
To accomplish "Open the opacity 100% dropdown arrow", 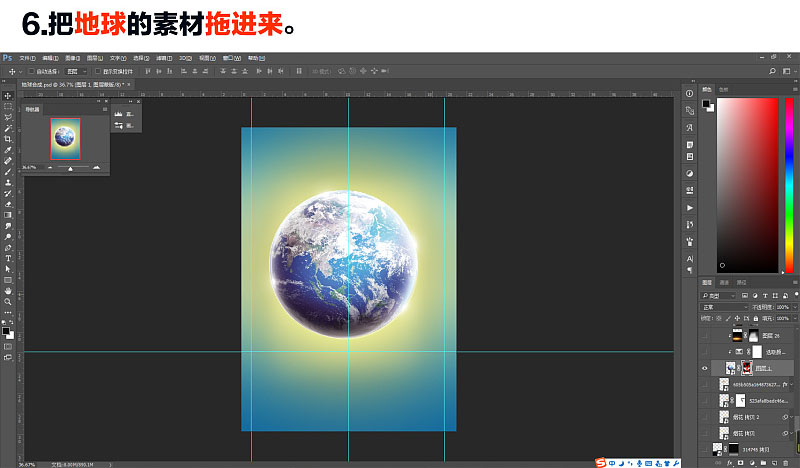I will point(794,307).
